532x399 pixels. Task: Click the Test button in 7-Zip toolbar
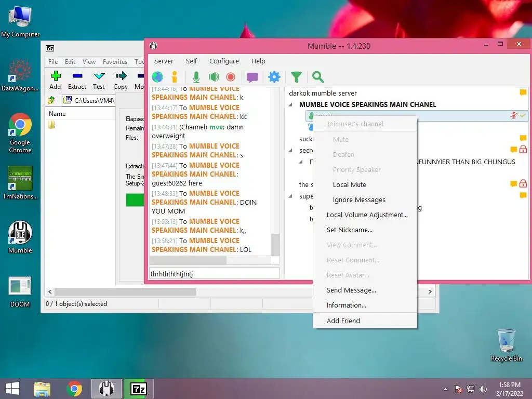click(x=99, y=81)
